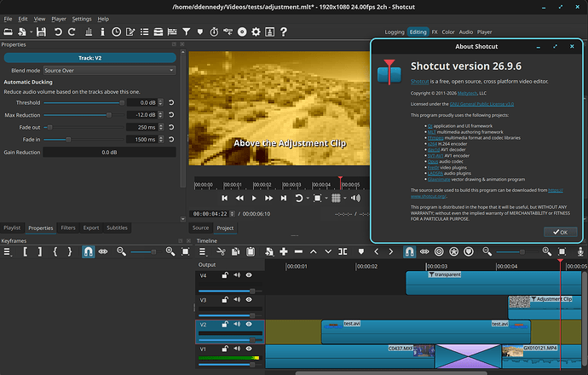Click the Copy icon in Timeline toolbar

point(235,251)
